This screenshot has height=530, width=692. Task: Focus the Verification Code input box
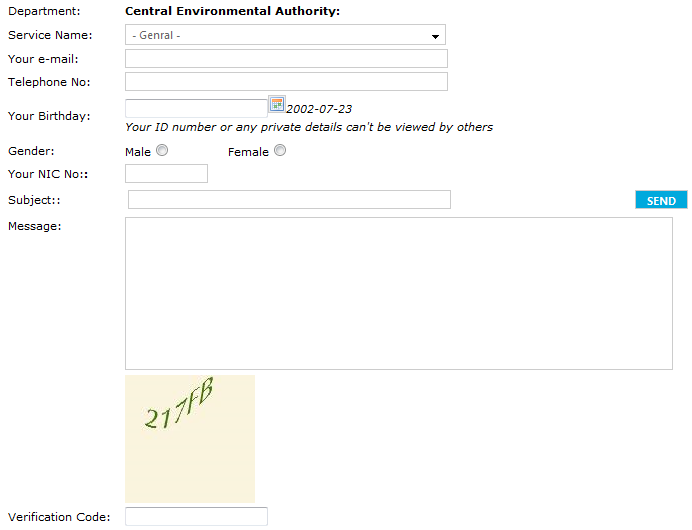coord(196,516)
